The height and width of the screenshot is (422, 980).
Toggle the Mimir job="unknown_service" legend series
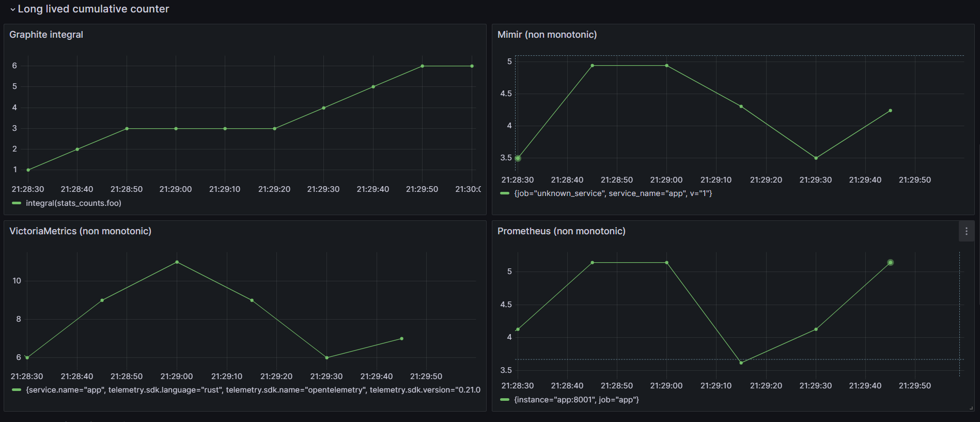click(x=613, y=193)
